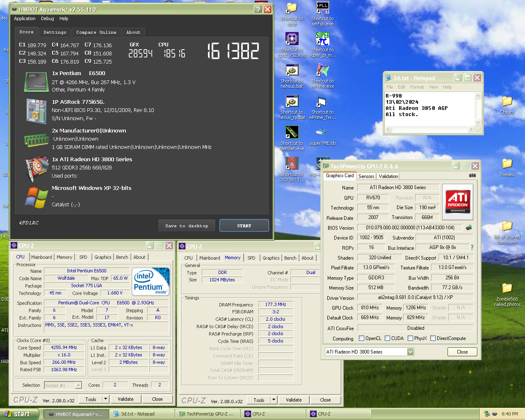Switch to About tab in Aquamark
Viewport: 525px width, 420px height.
point(133,32)
